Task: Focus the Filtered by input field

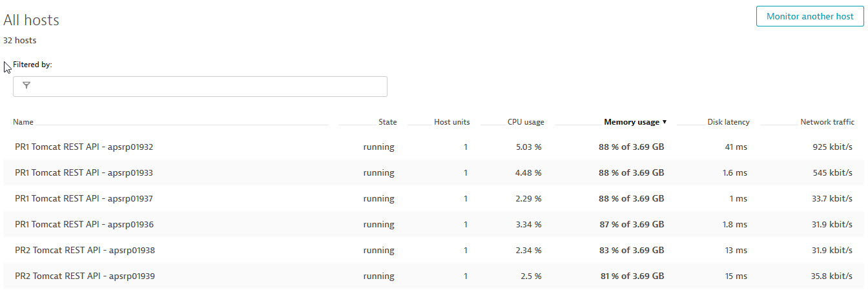Action: coord(207,87)
